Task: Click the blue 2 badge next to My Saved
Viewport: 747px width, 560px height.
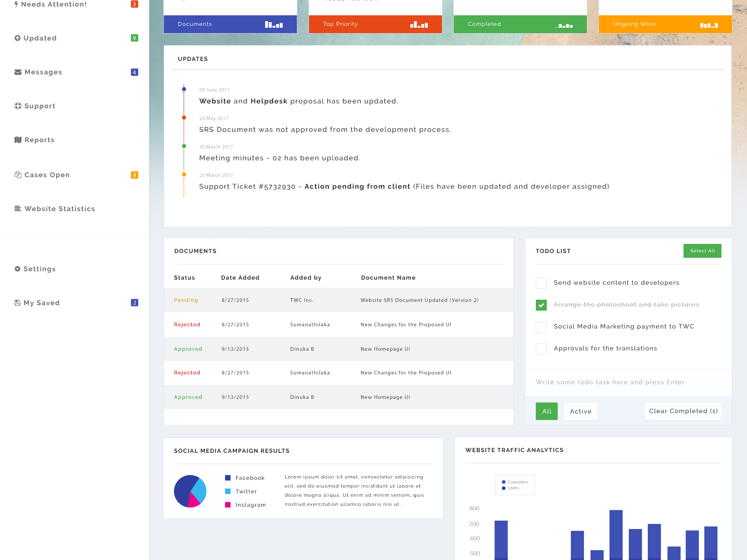Action: [135, 303]
